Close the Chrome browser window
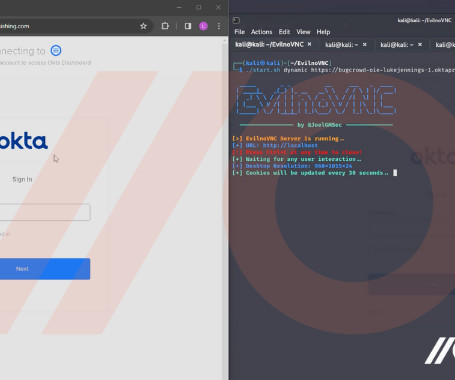Viewport: 455px width, 380px height. click(218, 7)
